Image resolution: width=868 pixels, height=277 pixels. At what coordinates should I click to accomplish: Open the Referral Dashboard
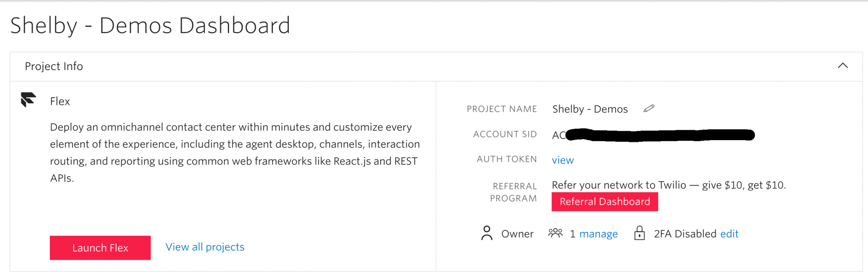[x=605, y=202]
